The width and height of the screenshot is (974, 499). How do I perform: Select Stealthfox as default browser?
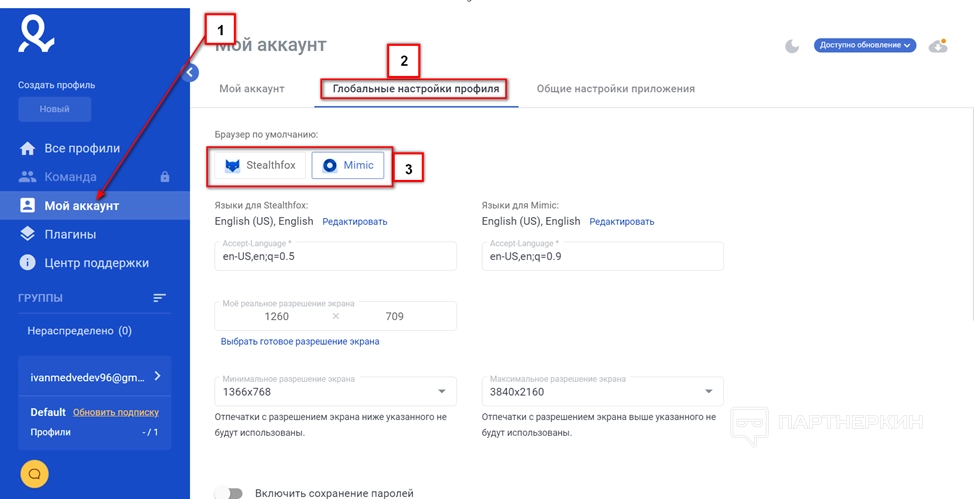259,166
